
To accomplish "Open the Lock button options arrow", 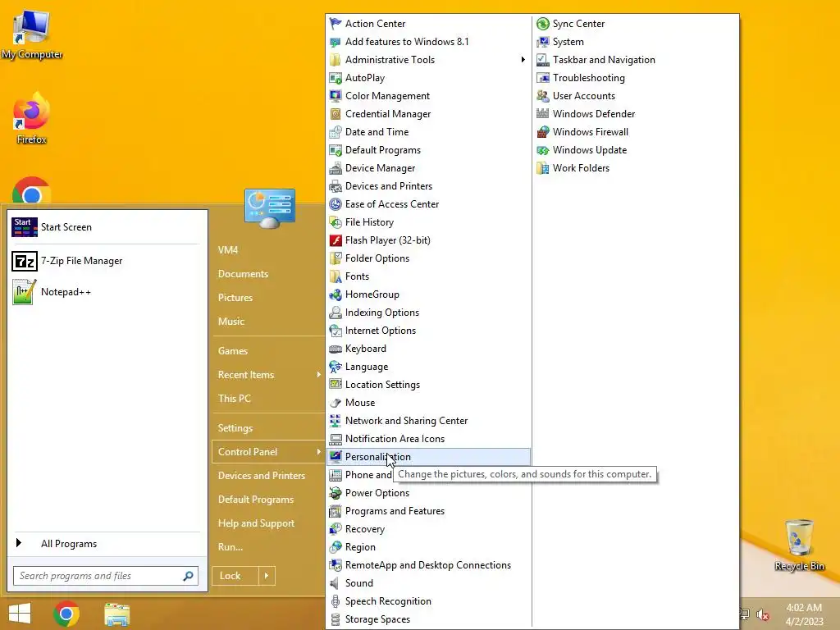I will [267, 576].
